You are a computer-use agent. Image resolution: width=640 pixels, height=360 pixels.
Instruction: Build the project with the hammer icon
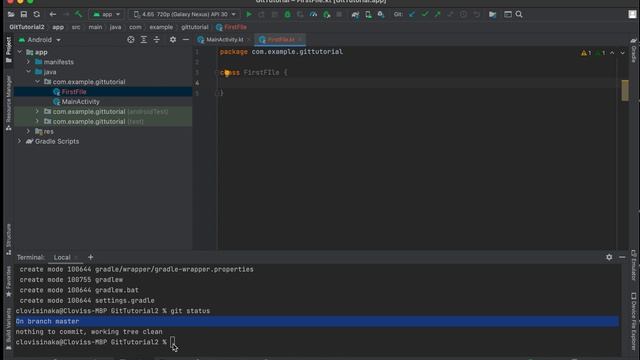[x=78, y=14]
